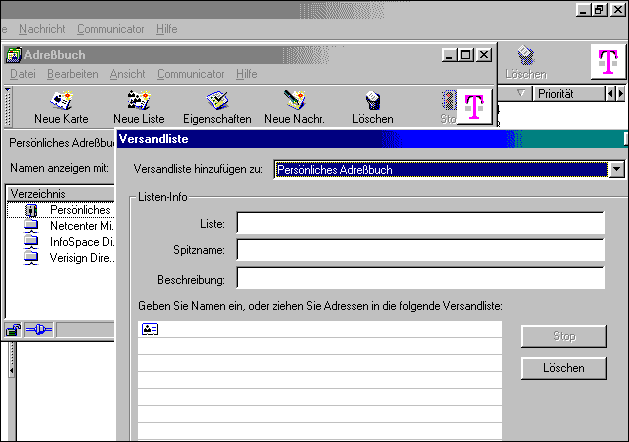Open the Ansicht menu in Adreßbuch
This screenshot has height=442, width=629.
(x=127, y=74)
